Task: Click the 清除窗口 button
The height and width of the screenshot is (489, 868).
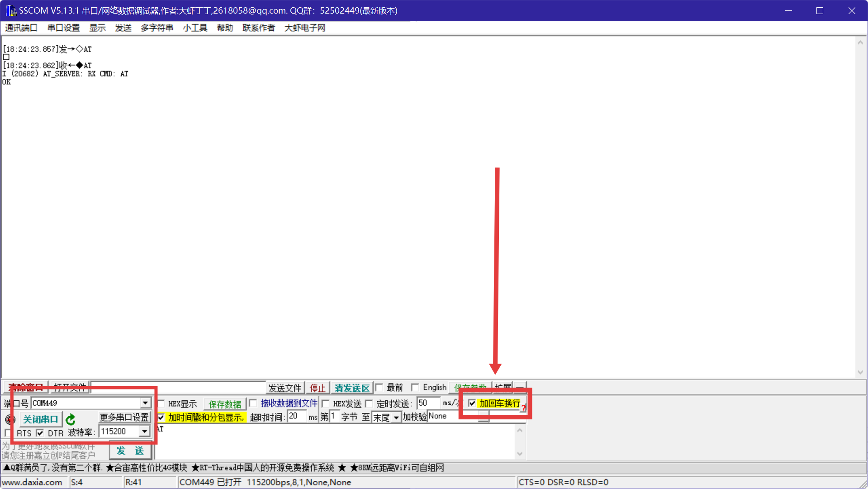Action: point(25,388)
